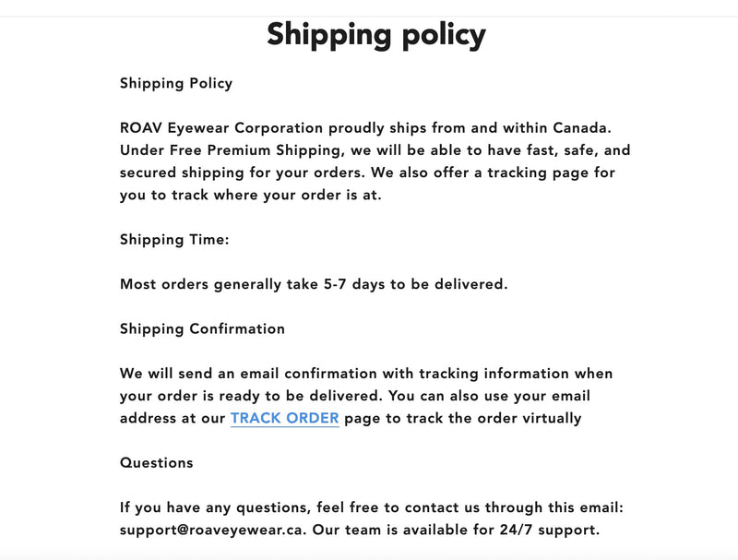Click the "secured shipping for your orders" text
The image size is (738, 560).
pos(235,173)
